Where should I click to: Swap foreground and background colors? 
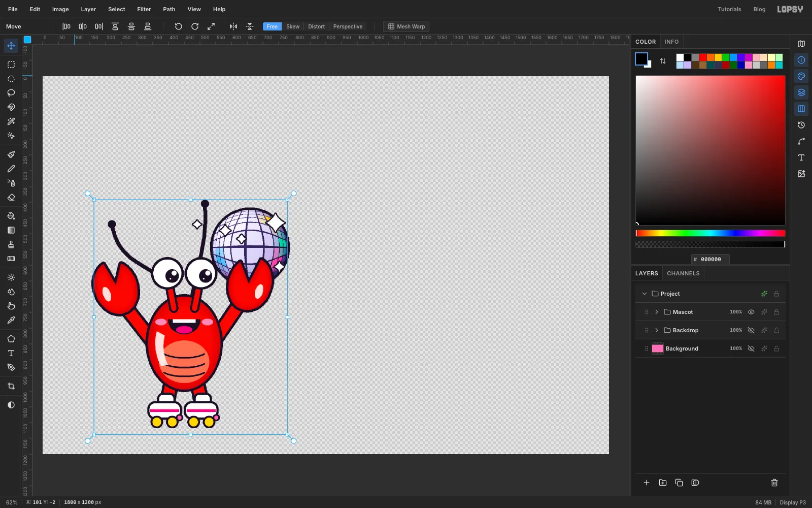663,61
